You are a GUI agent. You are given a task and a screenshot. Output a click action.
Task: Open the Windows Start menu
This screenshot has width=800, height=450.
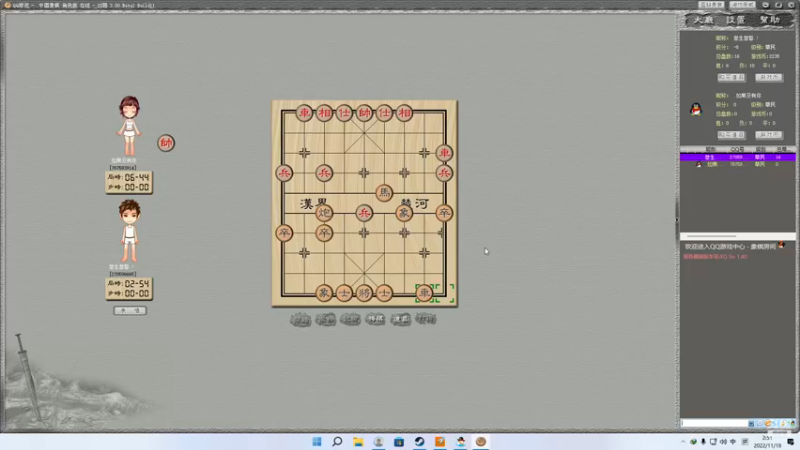tap(317, 441)
